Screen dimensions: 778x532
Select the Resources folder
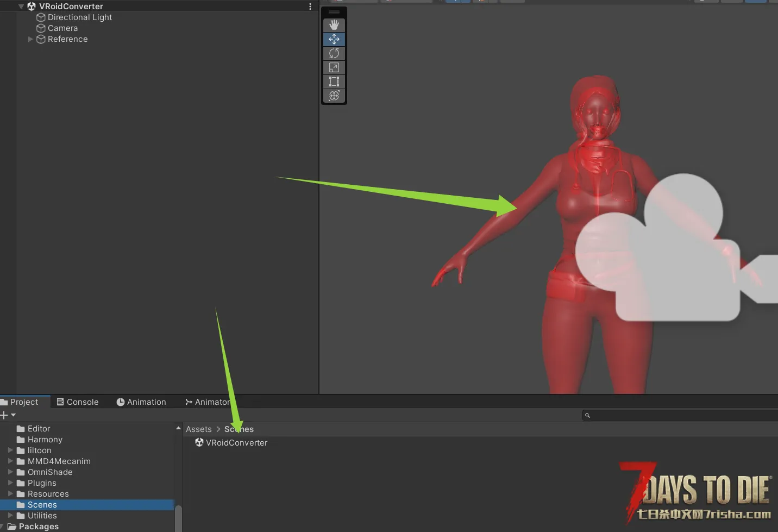coord(48,494)
